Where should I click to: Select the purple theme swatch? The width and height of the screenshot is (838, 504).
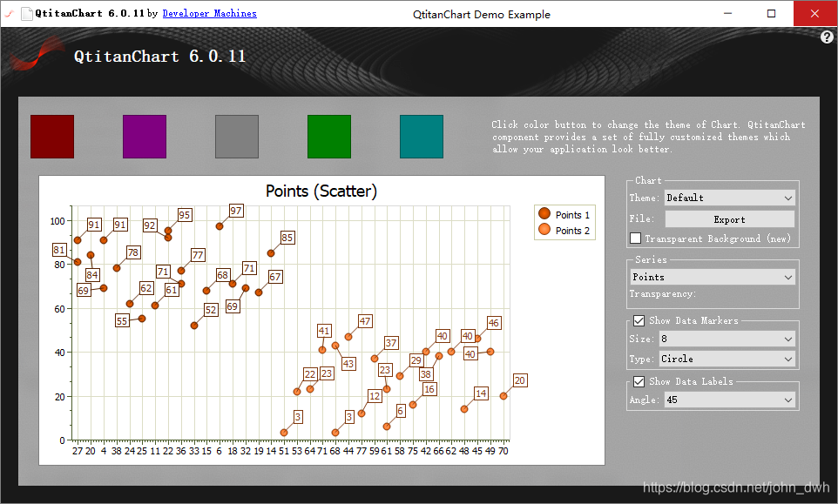(144, 137)
